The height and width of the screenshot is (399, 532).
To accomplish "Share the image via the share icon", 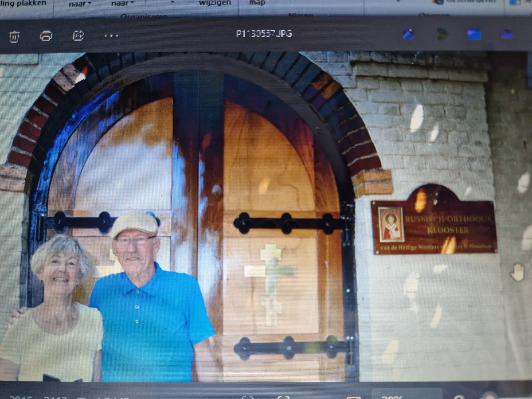I will click(78, 35).
